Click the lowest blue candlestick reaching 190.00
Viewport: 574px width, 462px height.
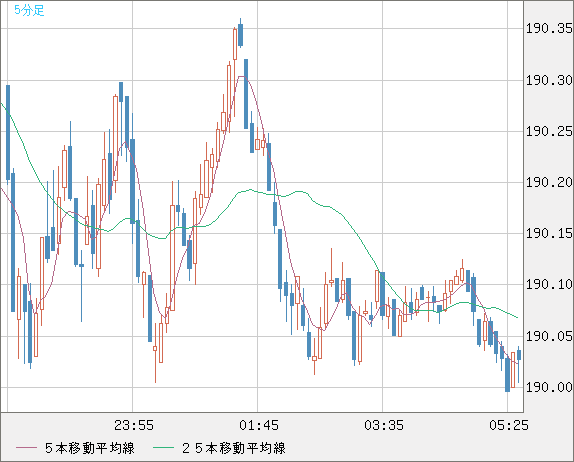(507, 374)
